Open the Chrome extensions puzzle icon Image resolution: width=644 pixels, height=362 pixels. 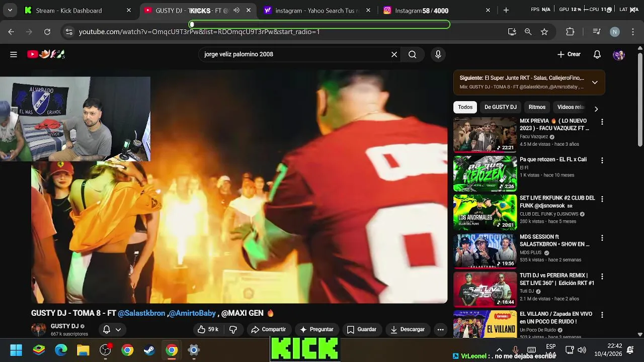(570, 32)
